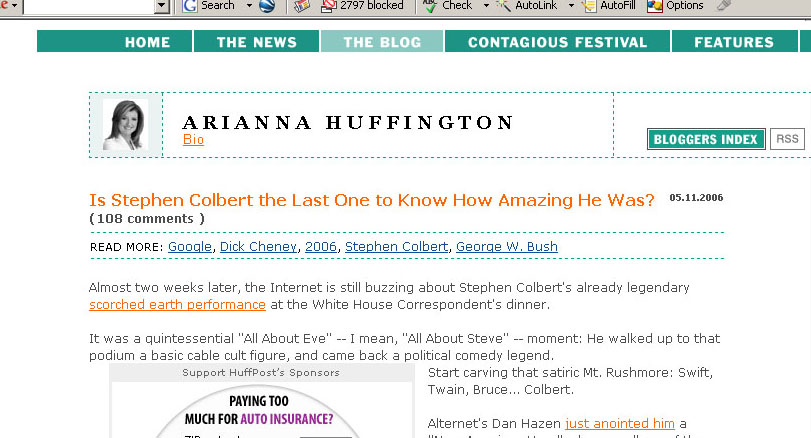Click the ARIANNA HUFFINGTON name heading
This screenshot has height=438, width=811.
point(348,123)
